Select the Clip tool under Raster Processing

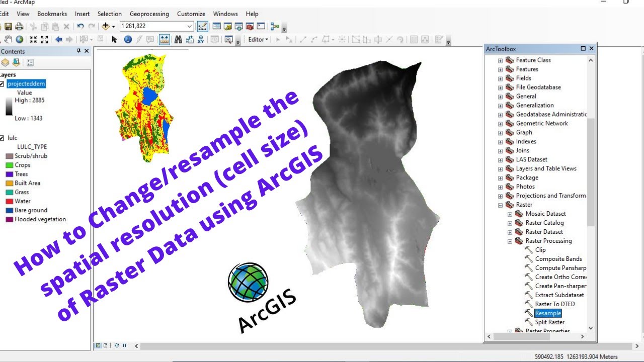click(540, 250)
